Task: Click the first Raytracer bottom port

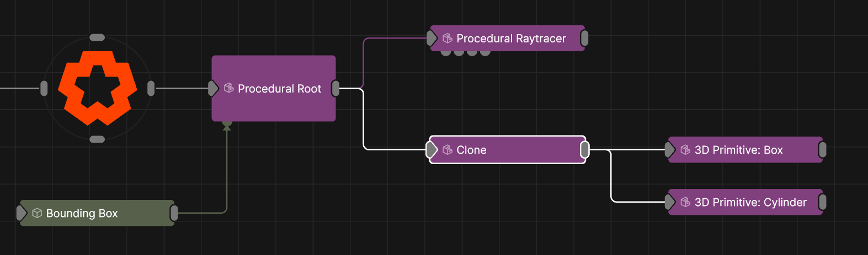Action: click(x=446, y=53)
